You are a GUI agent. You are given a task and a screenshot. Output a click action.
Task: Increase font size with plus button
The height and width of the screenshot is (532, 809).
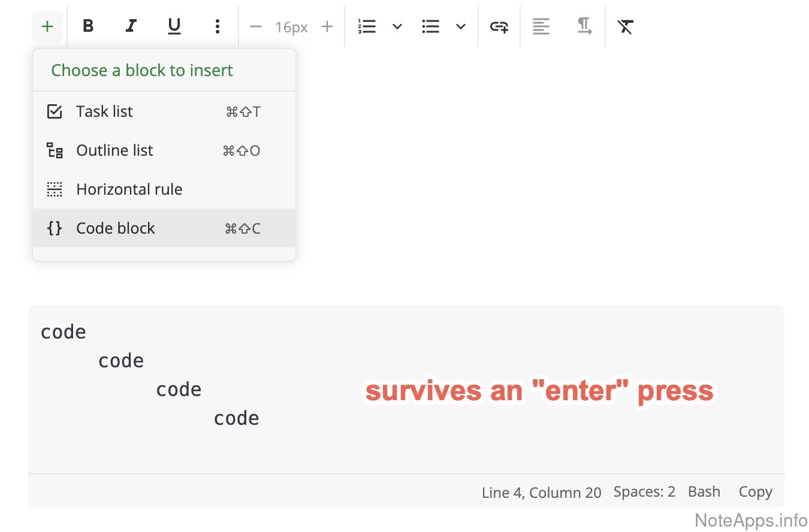327,26
